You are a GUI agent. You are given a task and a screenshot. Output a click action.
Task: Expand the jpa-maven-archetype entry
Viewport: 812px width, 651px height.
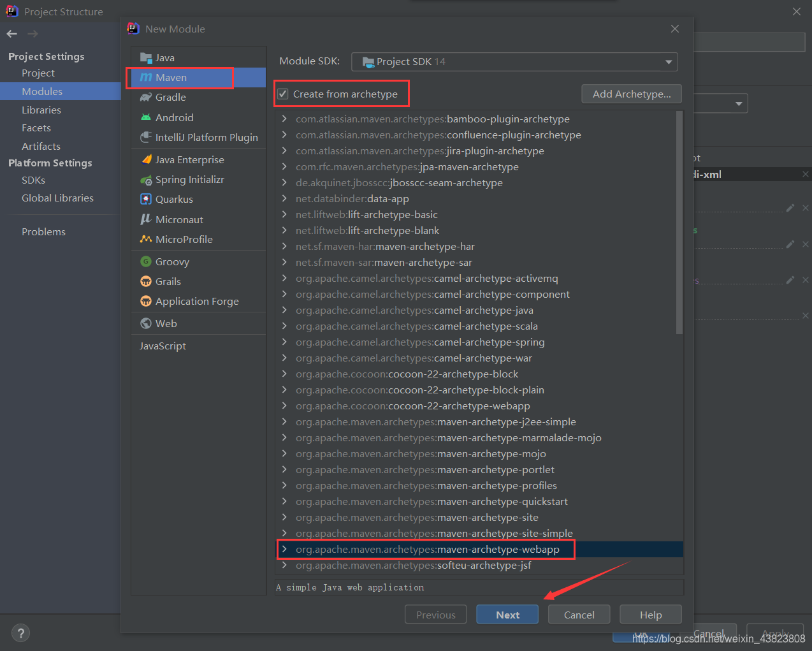[x=284, y=166]
